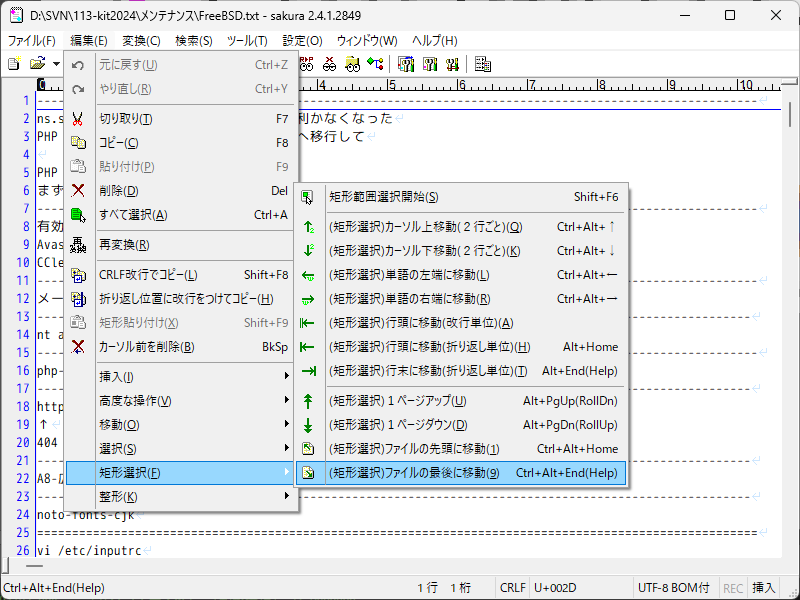
Task: Choose 折り返し位置に改行をつけてコピー(H)
Action: tap(182, 299)
